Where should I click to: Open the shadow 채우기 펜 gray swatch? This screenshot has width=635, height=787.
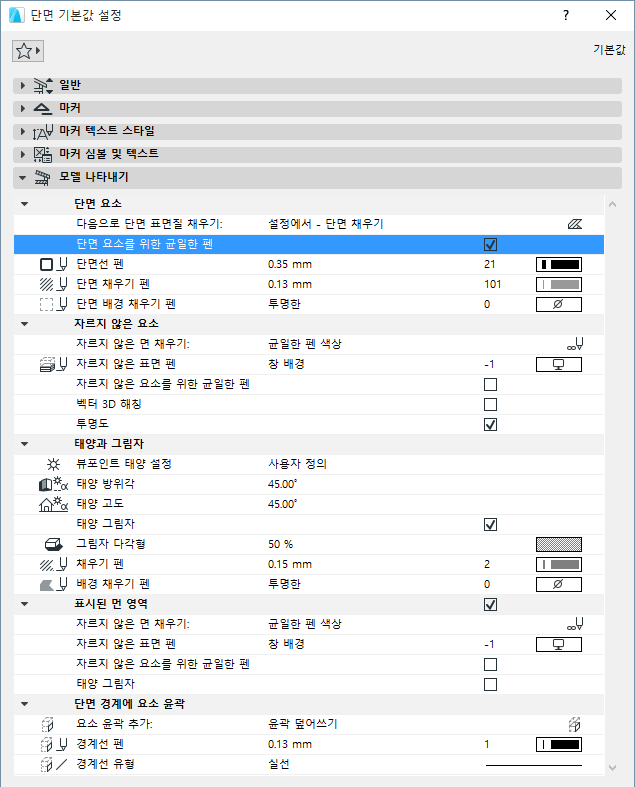(559, 564)
